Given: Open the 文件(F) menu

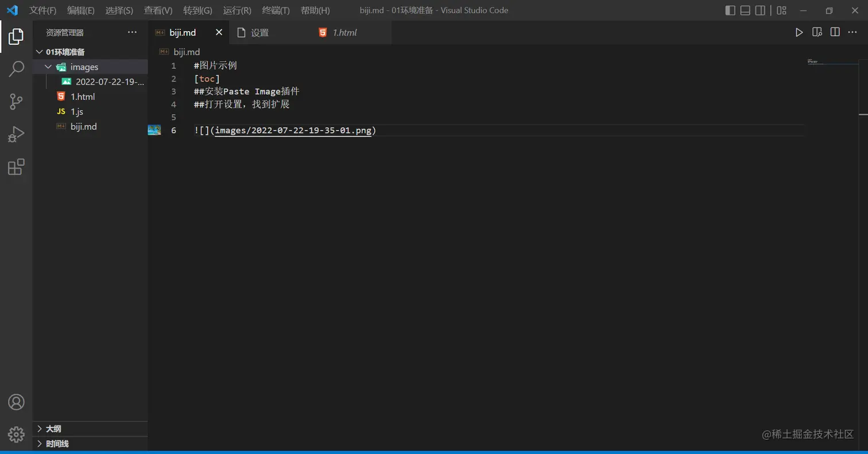Looking at the screenshot, I should pos(43,10).
